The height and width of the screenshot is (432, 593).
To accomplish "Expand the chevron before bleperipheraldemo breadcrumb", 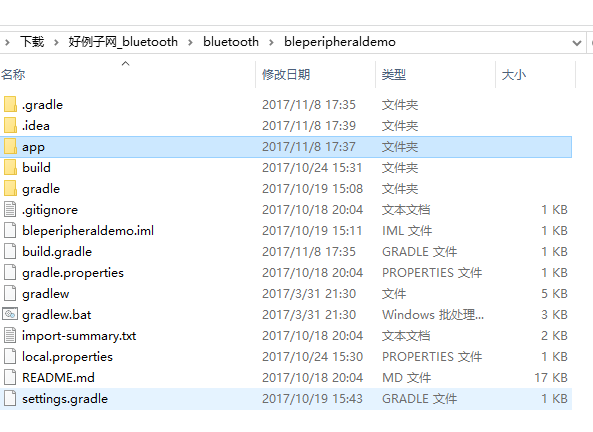I will 271,42.
